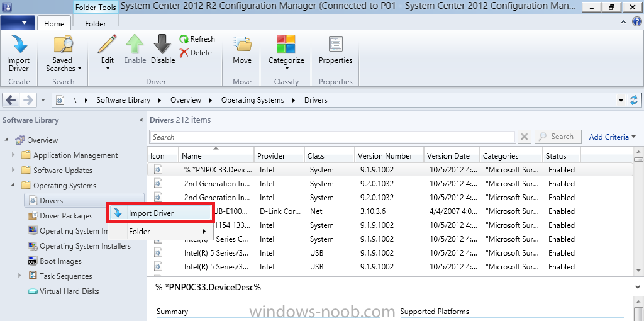The width and height of the screenshot is (644, 321).
Task: Click the Net class cell
Action: pyautogui.click(x=316, y=211)
